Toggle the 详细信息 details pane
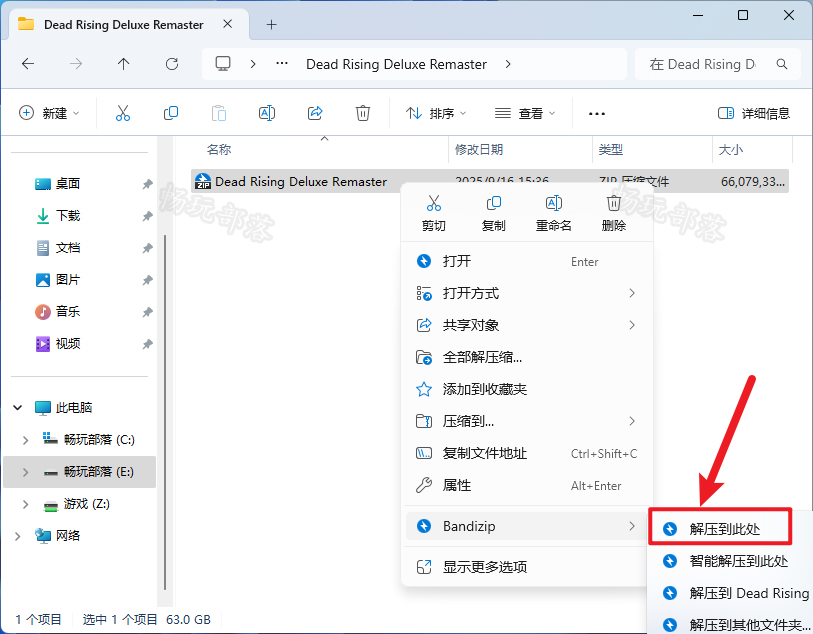Screen dimensions: 813x634 pyautogui.click(x=753, y=113)
